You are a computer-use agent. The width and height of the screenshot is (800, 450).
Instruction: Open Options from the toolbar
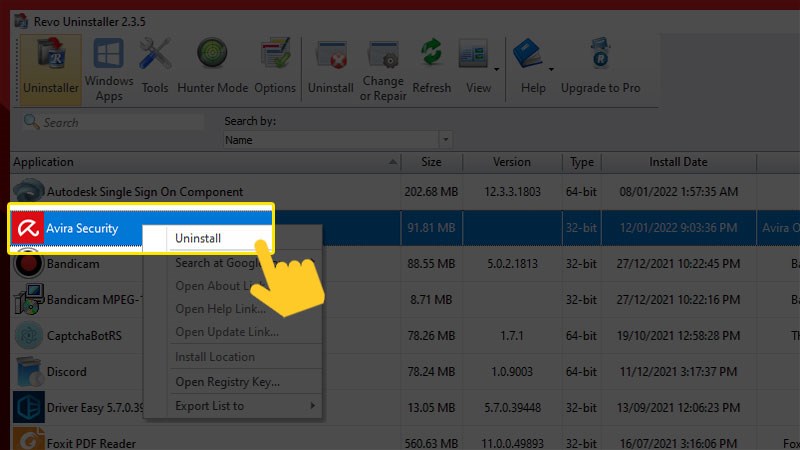275,66
